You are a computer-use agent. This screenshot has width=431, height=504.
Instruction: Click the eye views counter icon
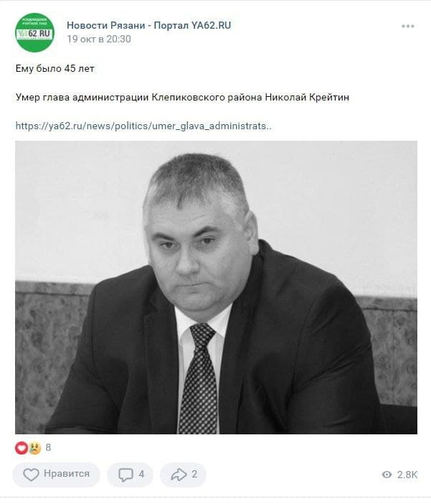click(x=387, y=475)
